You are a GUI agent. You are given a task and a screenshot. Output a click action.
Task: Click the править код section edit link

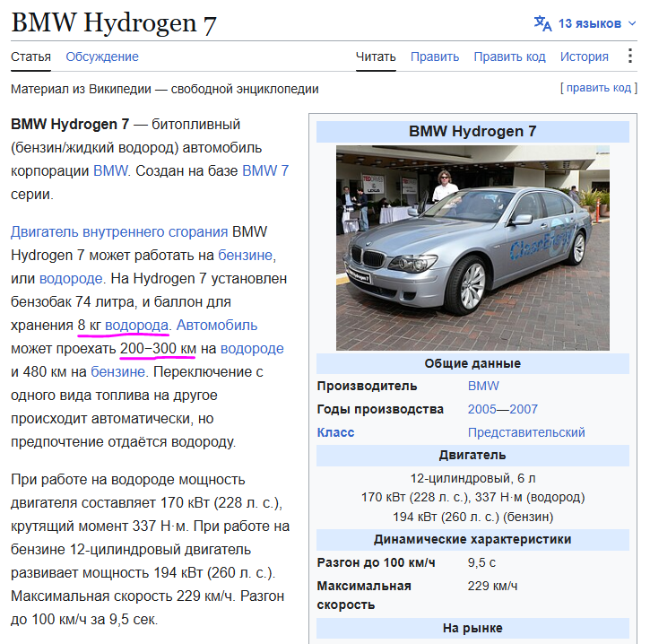[x=599, y=88]
